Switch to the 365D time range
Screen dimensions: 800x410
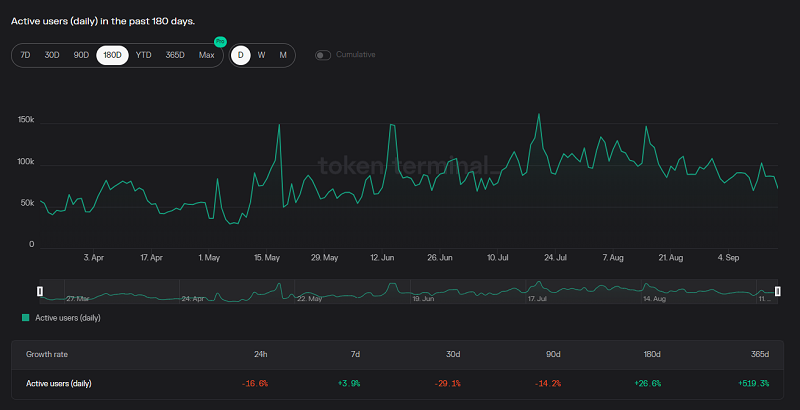tap(175, 55)
